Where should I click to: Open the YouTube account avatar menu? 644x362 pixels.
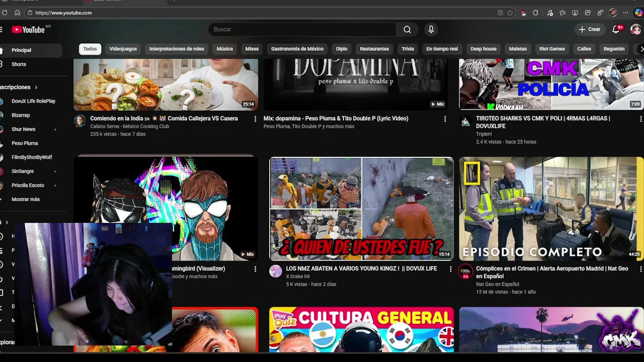click(x=636, y=30)
